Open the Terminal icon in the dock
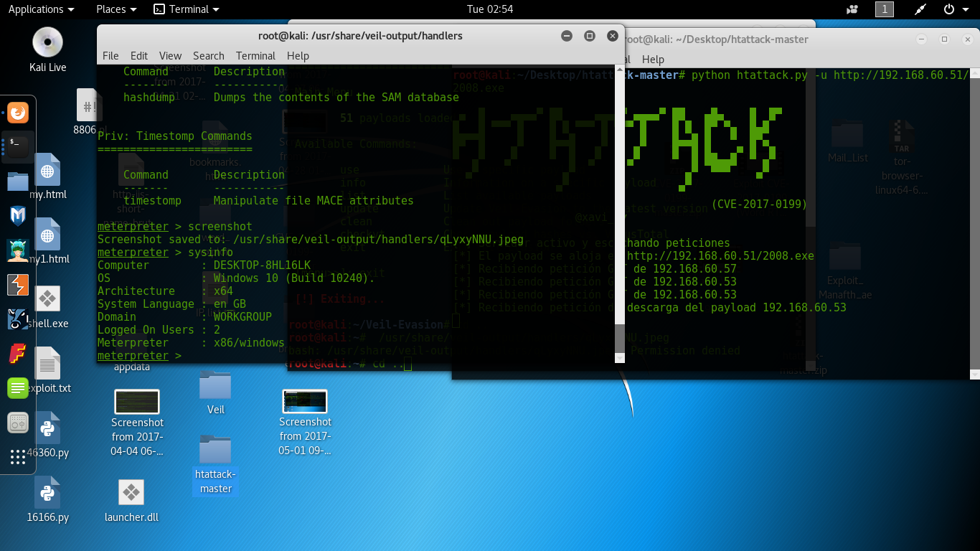This screenshot has width=980, height=551. [x=18, y=146]
